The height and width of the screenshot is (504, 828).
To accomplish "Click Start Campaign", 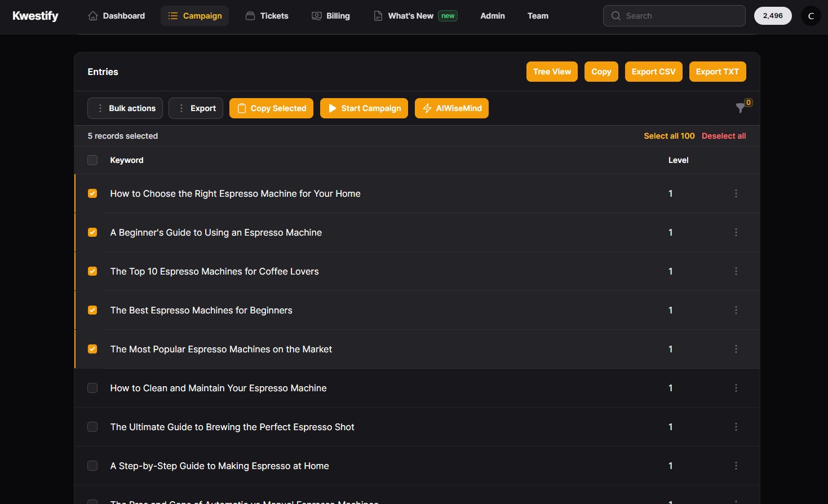I will (364, 108).
